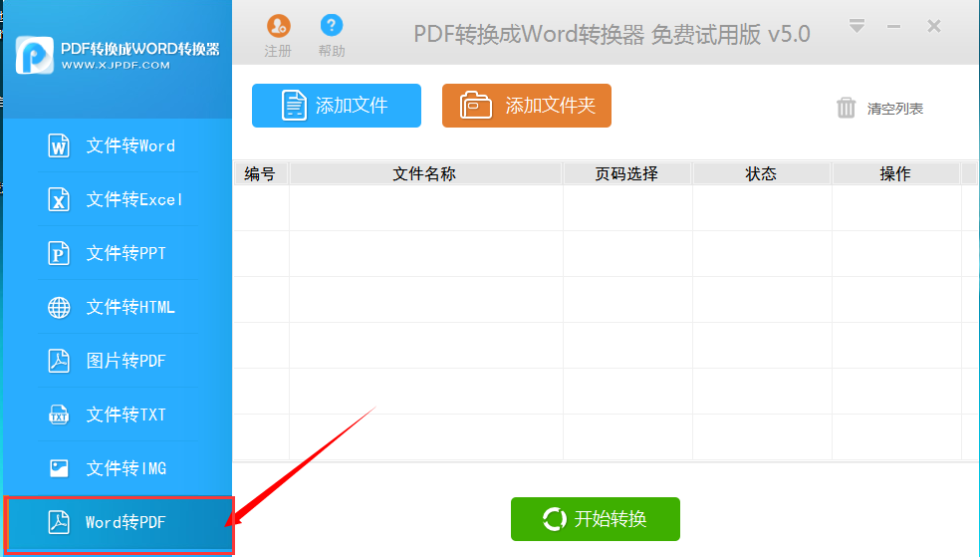Click folder icon in 添加文件夹 button
This screenshot has height=557, width=980.
point(476,105)
